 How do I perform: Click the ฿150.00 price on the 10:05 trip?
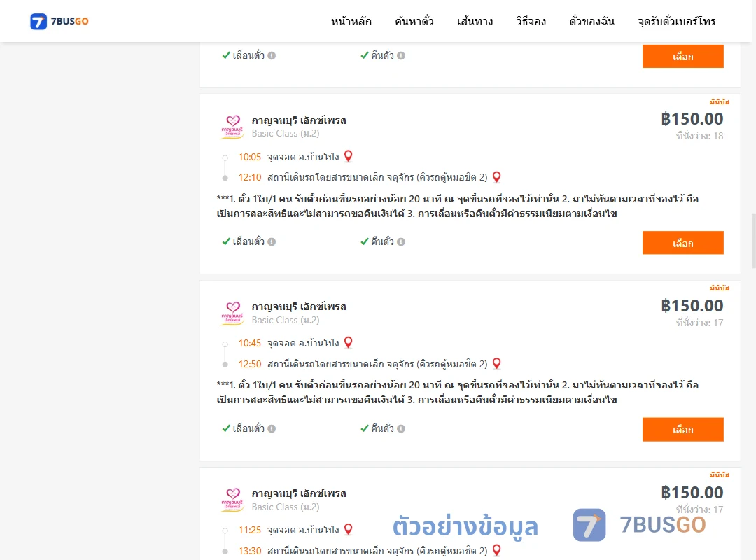(692, 119)
